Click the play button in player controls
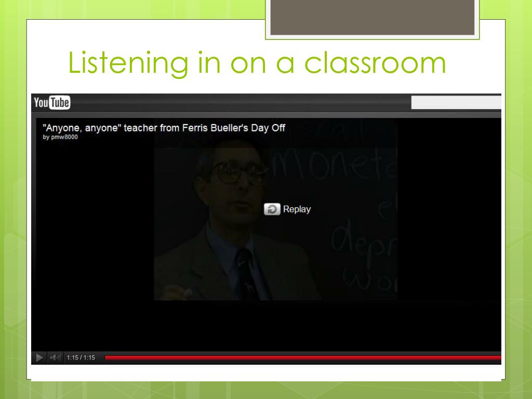Screen dimensions: 532x399 39,357
